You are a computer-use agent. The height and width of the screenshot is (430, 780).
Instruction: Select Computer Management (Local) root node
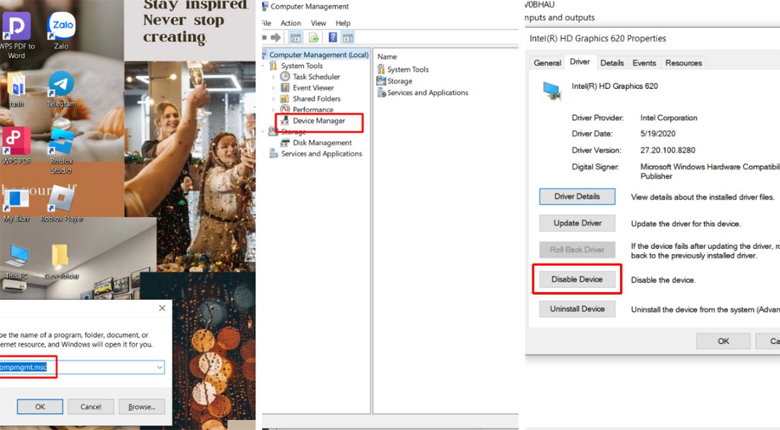coord(318,55)
